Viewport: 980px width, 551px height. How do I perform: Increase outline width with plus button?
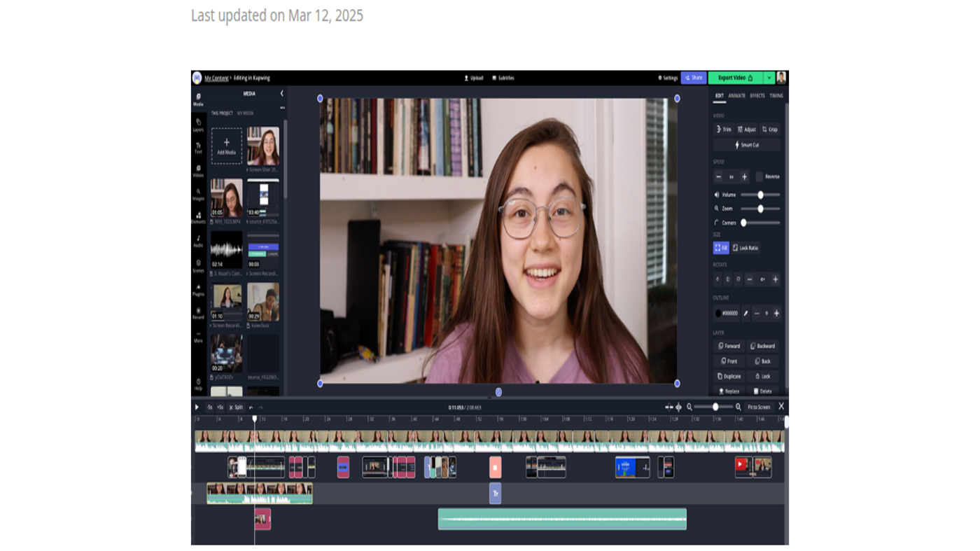pos(776,313)
